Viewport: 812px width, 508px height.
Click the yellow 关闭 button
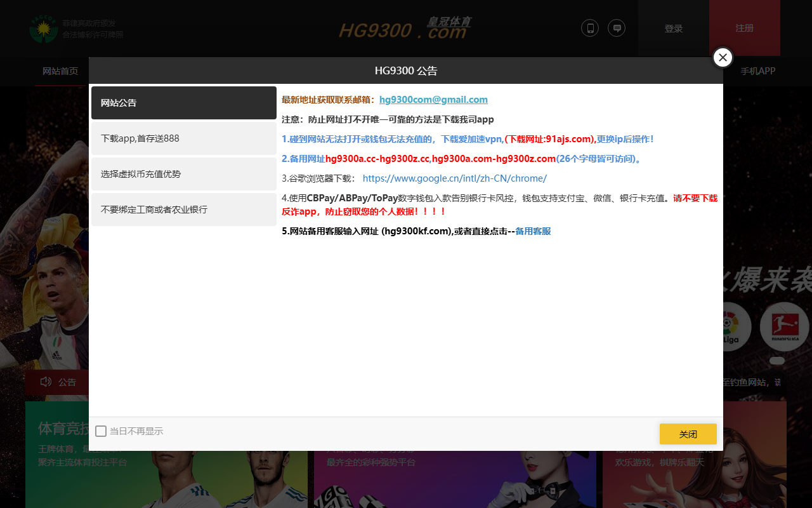tap(688, 434)
